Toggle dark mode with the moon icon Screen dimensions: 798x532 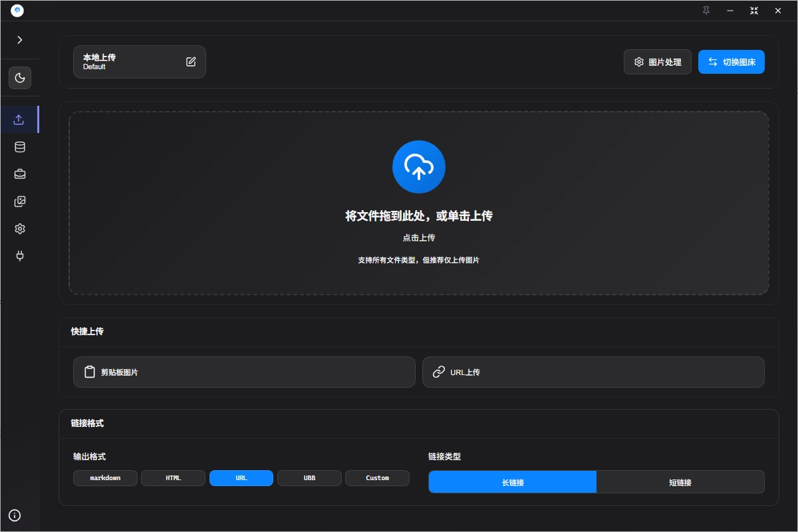[x=20, y=78]
